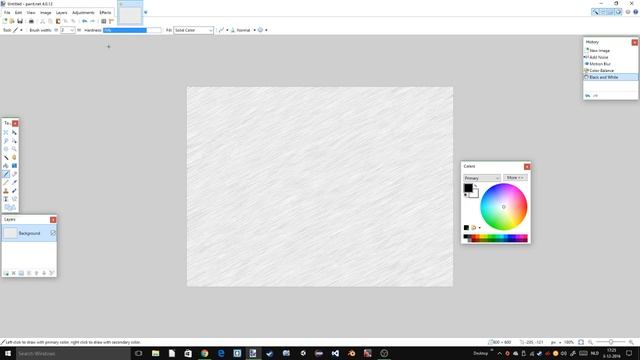This screenshot has height=360, width=640.
Task: Delete layer using the X icon
Action: click(13, 273)
